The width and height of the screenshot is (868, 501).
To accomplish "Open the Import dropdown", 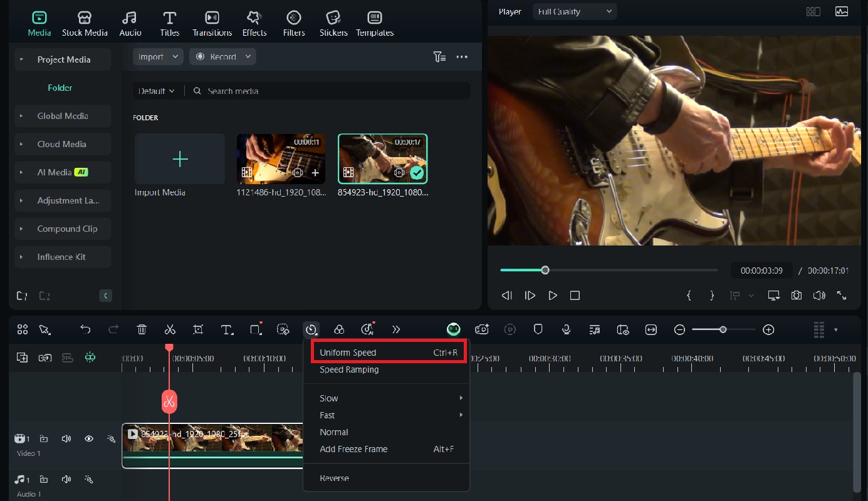I will point(158,57).
